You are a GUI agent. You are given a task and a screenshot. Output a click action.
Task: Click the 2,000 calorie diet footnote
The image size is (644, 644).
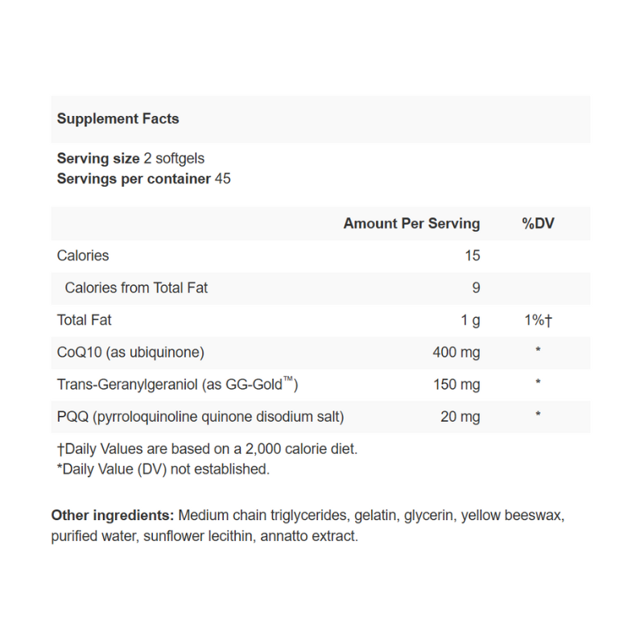tap(208, 449)
